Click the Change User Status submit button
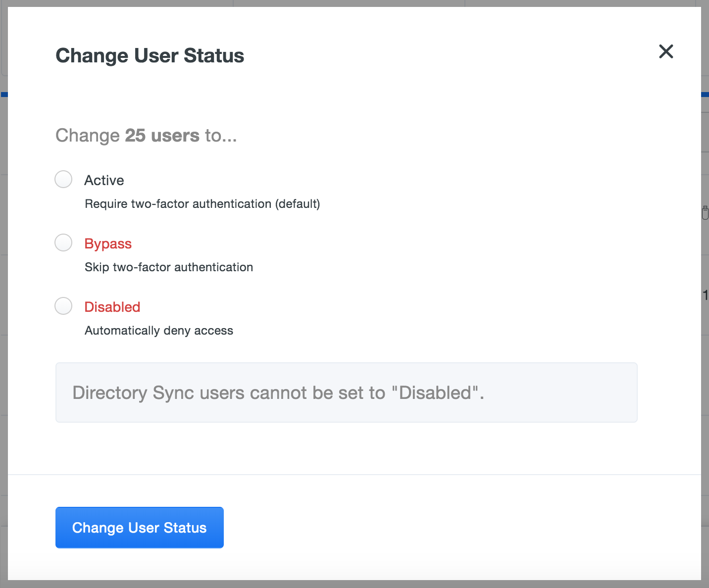The height and width of the screenshot is (588, 709). [139, 528]
